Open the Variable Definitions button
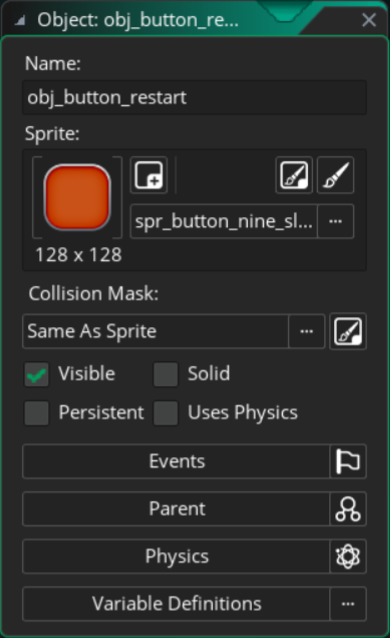The width and height of the screenshot is (390, 638). 176,604
